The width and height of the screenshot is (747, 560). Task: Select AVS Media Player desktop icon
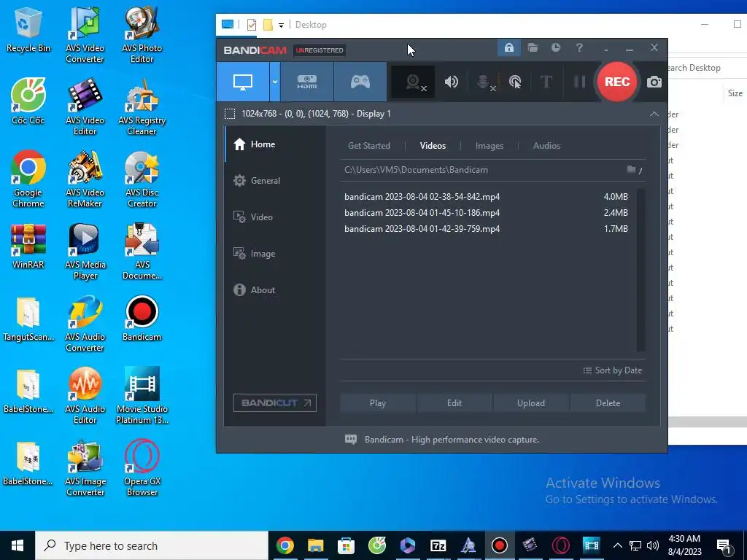pos(85,252)
